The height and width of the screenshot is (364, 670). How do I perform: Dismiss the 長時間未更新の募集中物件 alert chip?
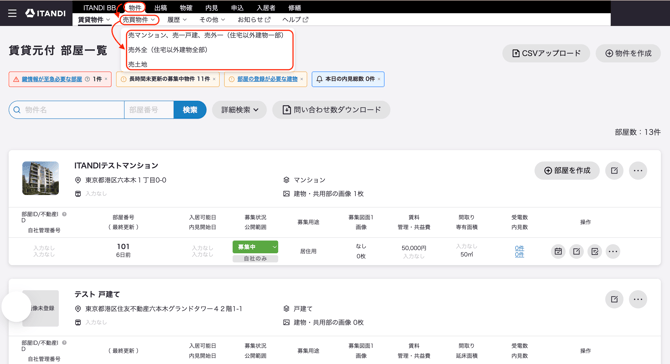(214, 79)
